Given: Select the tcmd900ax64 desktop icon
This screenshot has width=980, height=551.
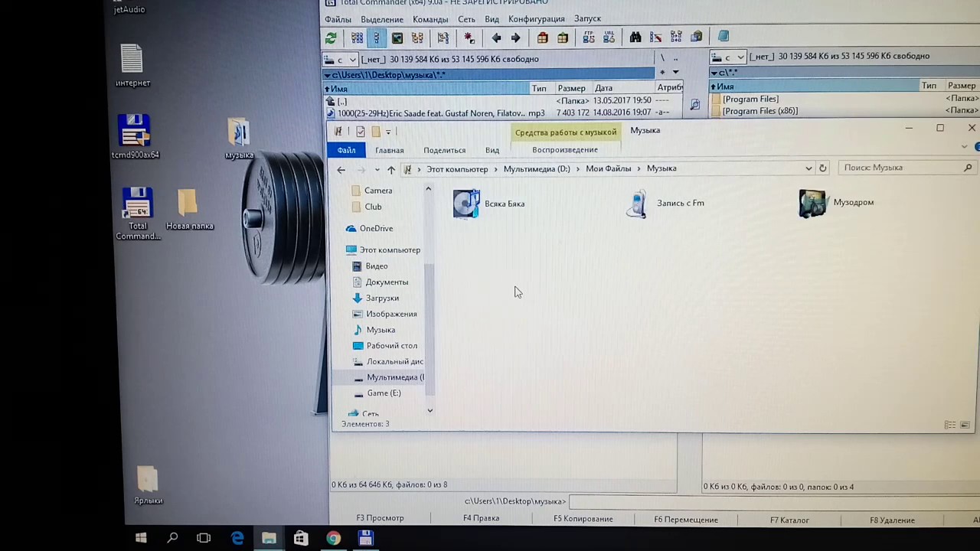Looking at the screenshot, I should pos(135,137).
